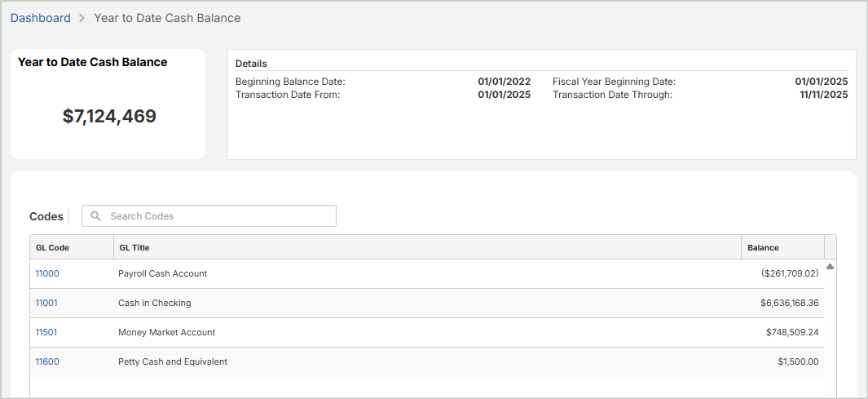
Task: Open GL code 11000 link
Action: (47, 274)
